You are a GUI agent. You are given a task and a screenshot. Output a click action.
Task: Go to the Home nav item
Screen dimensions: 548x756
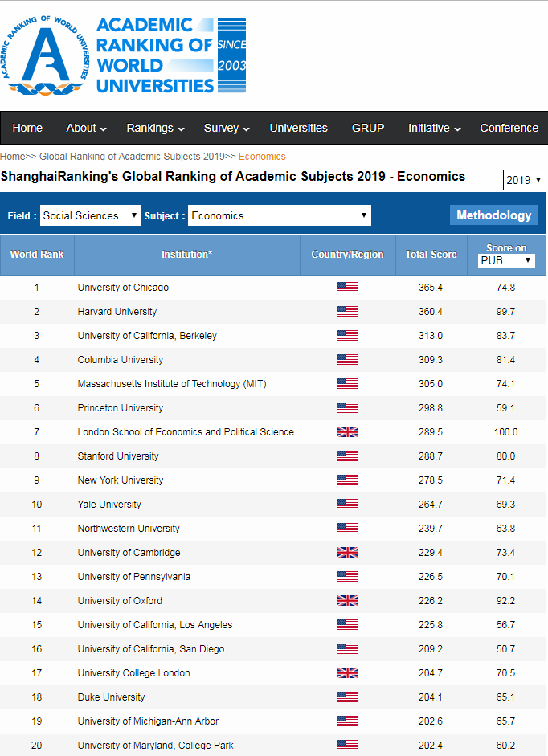click(27, 129)
